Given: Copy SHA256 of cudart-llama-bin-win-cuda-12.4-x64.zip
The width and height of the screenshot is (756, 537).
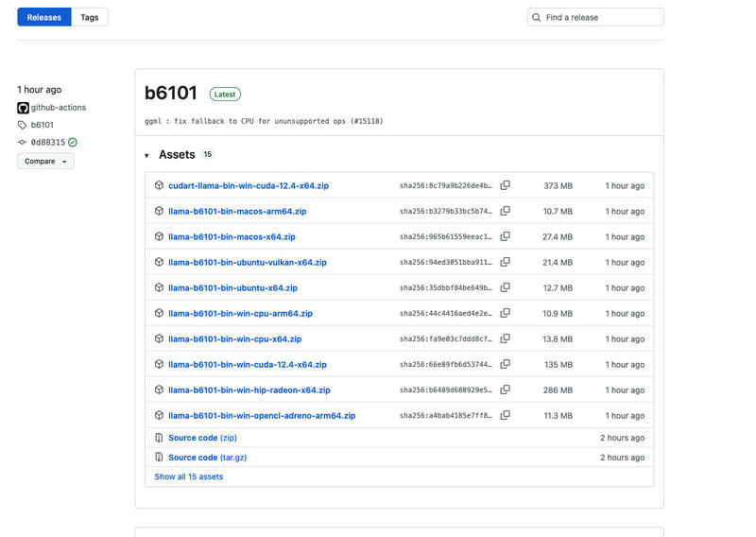Looking at the screenshot, I should (505, 186).
